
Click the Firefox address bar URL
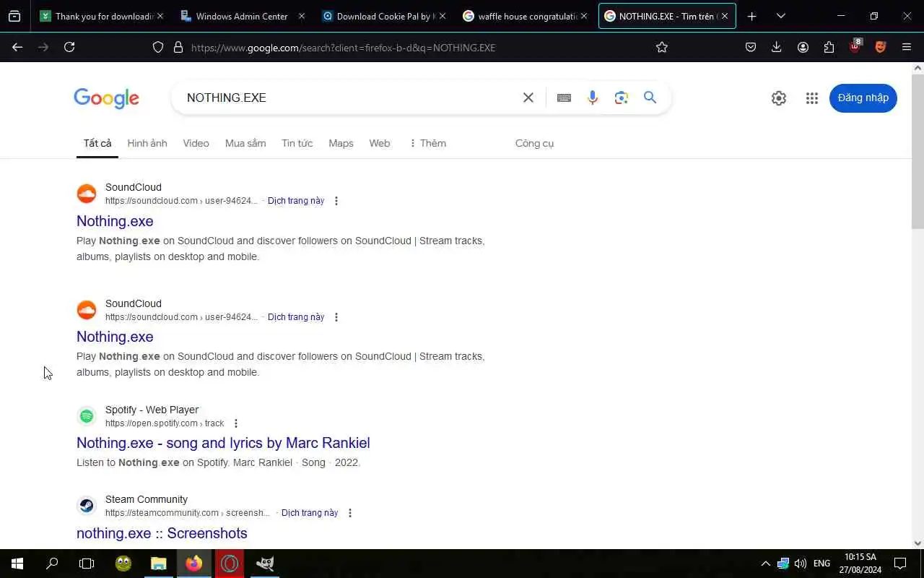click(343, 48)
